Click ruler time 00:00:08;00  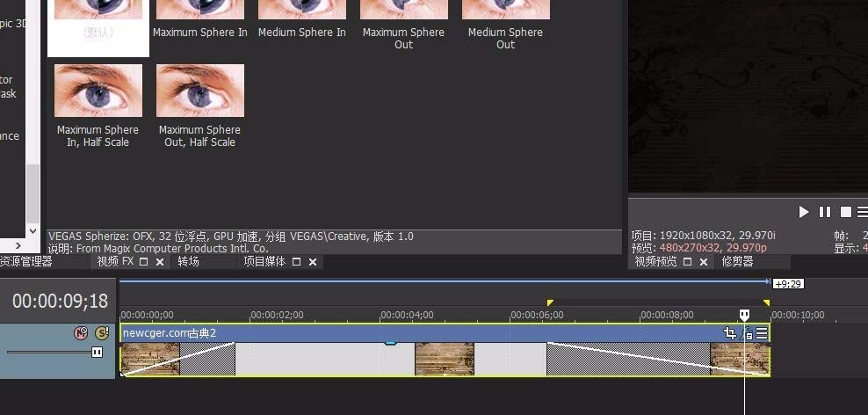tap(667, 315)
